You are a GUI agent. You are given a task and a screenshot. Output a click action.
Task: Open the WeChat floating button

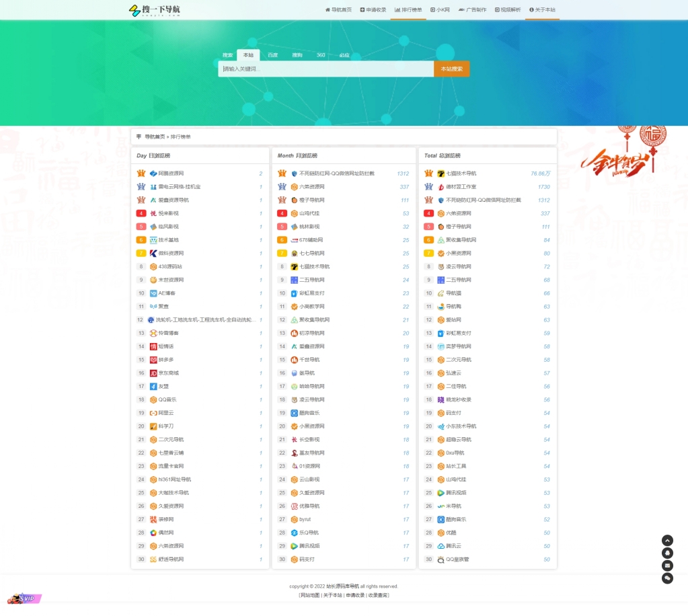pyautogui.click(x=667, y=578)
